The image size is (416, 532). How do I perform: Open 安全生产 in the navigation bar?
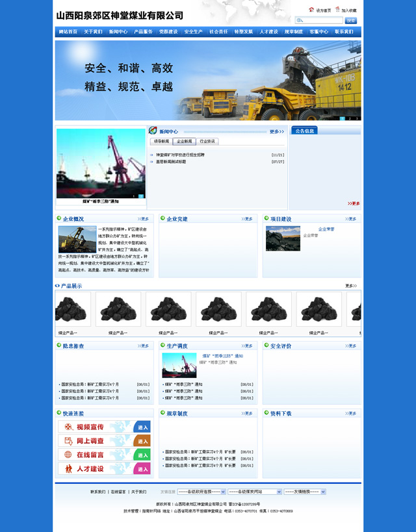click(x=193, y=31)
